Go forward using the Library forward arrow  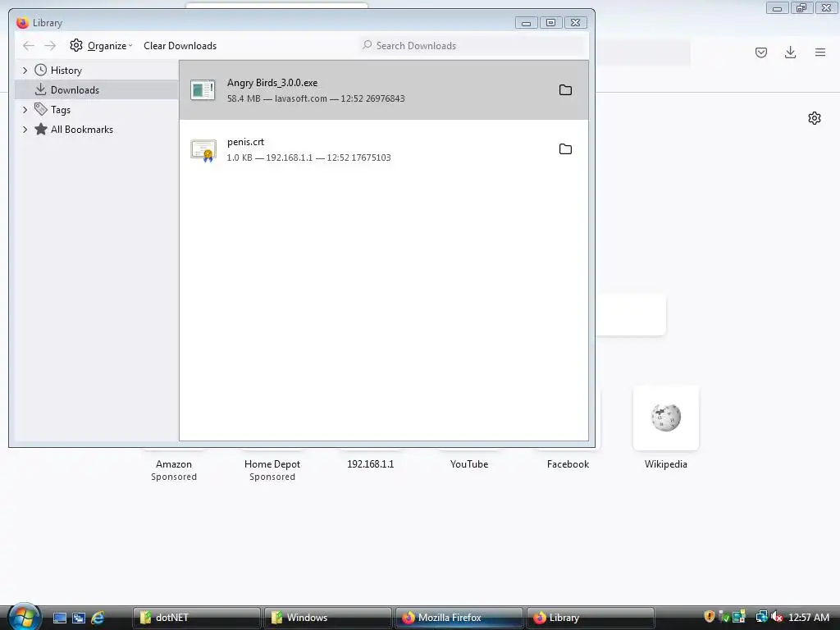coord(50,46)
